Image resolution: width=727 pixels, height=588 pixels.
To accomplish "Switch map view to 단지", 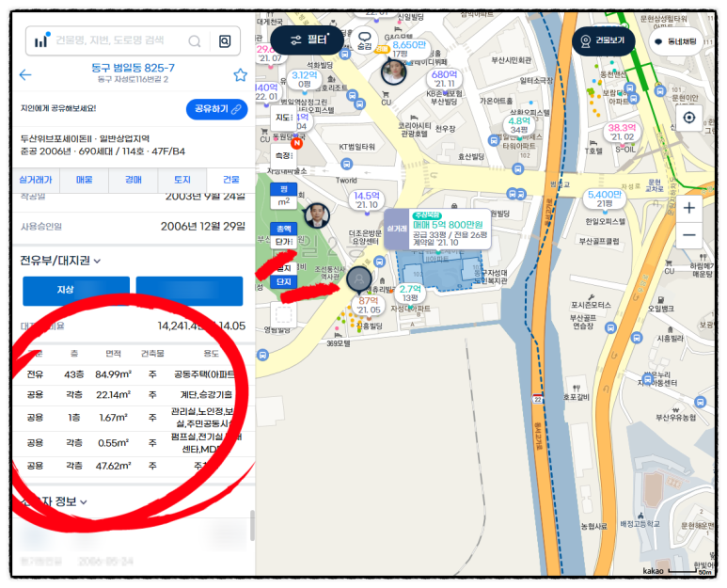I will tap(283, 281).
